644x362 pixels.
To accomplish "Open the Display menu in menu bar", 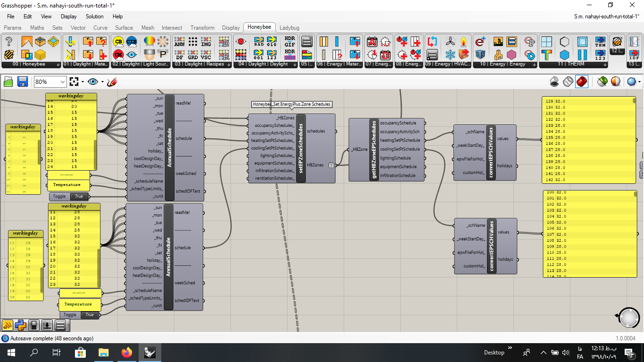I will coord(68,16).
